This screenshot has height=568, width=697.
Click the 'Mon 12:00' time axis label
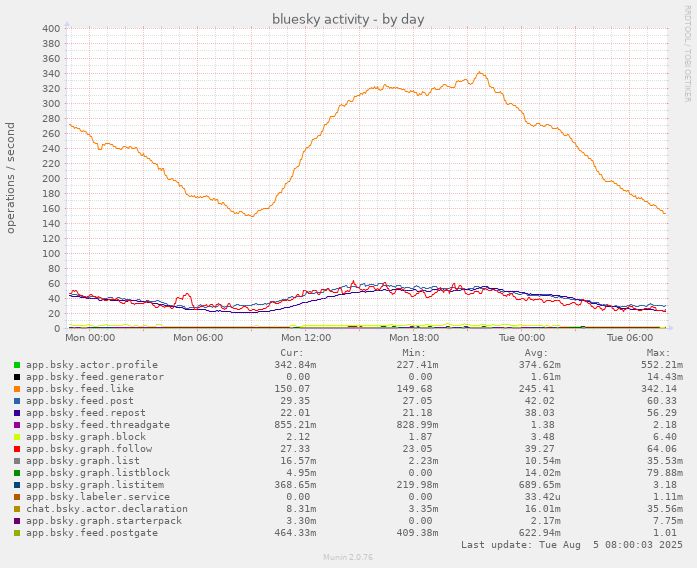pos(306,338)
